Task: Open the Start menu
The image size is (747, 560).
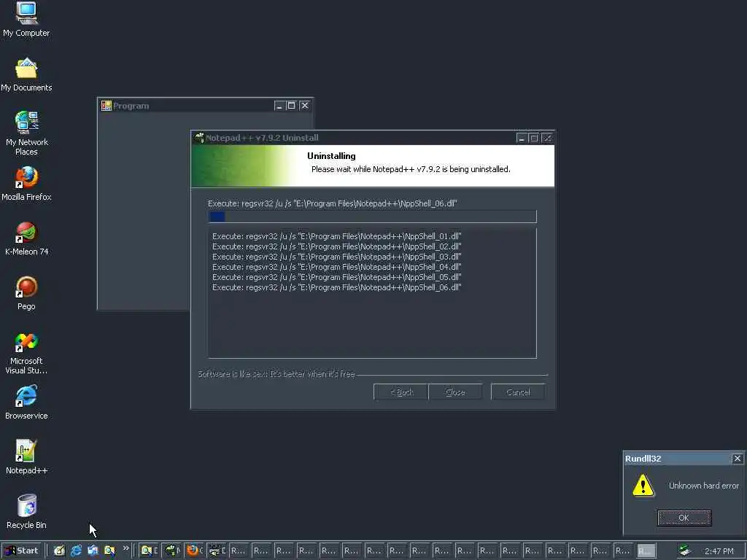Action: pos(21,551)
